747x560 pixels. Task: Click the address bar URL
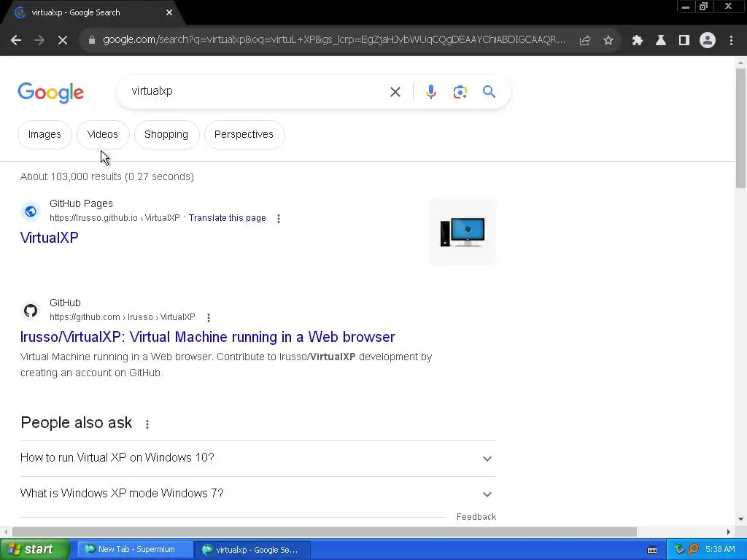(334, 40)
